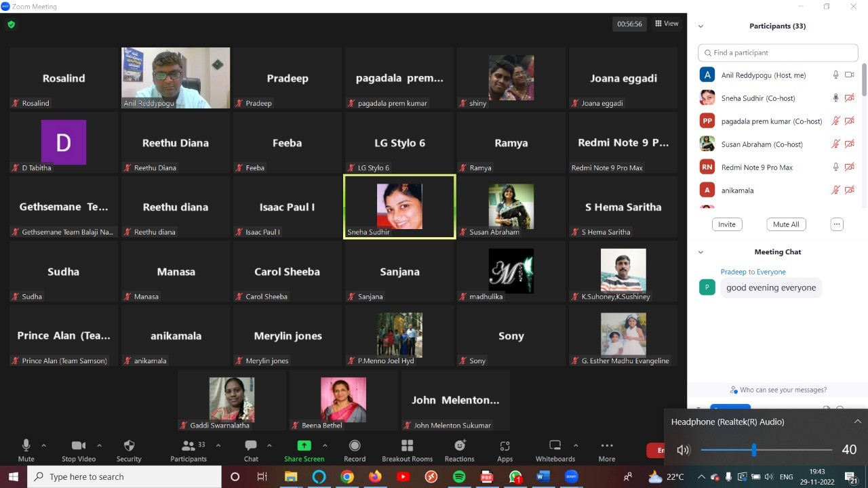Image resolution: width=868 pixels, height=488 pixels.
Task: Collapse the Meeting Chat panel section
Action: tap(701, 252)
